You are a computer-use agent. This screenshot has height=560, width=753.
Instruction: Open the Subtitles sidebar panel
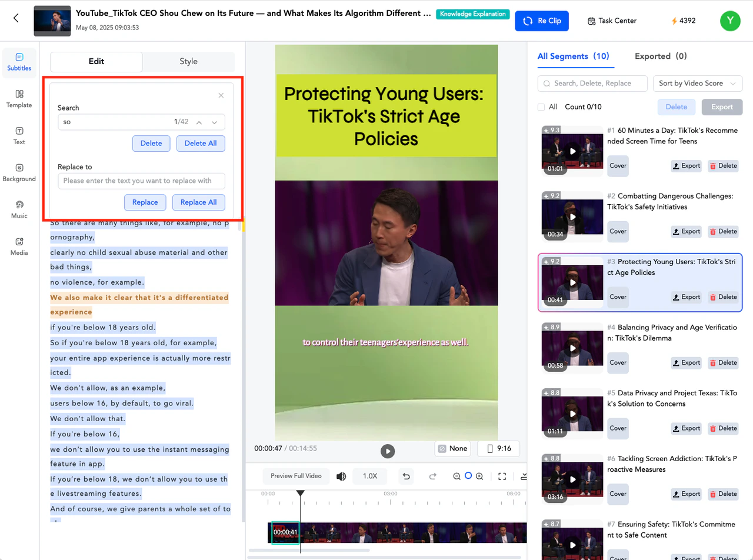pos(19,62)
